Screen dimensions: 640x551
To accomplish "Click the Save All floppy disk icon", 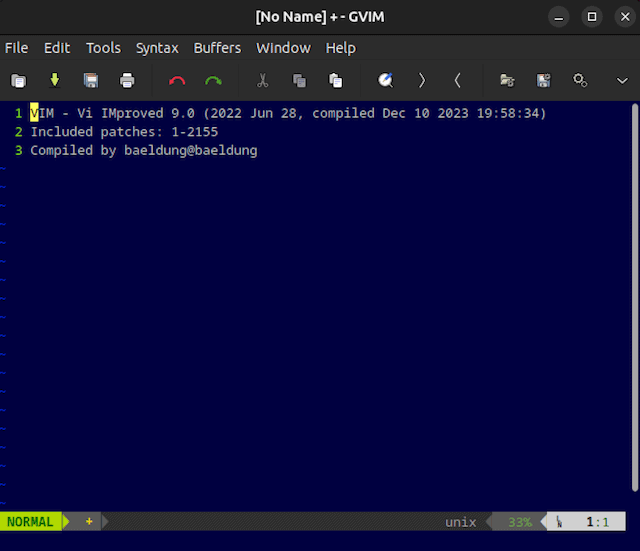I will (91, 80).
